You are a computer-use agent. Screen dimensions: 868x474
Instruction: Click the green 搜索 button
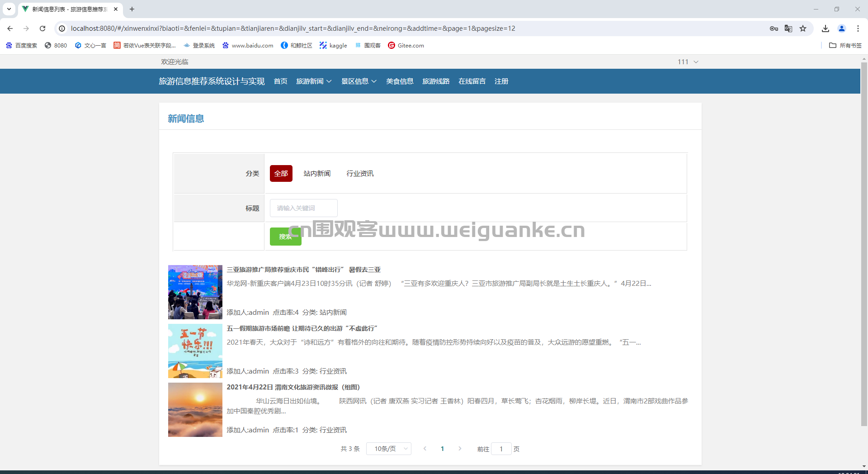tap(286, 237)
